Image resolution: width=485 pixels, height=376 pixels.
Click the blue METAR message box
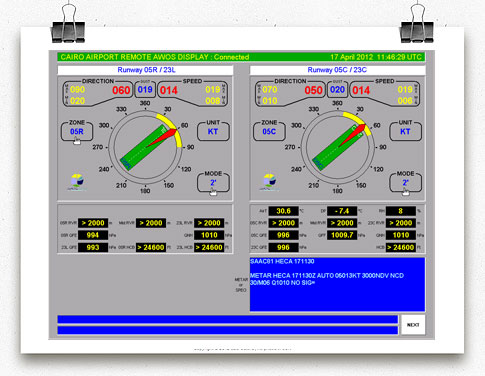[x=337, y=284]
